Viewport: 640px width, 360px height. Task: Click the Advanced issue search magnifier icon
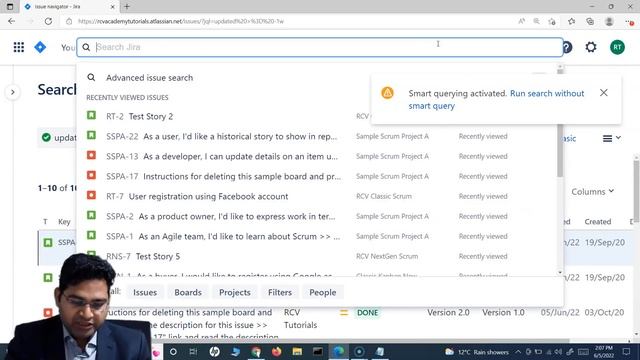(91, 77)
